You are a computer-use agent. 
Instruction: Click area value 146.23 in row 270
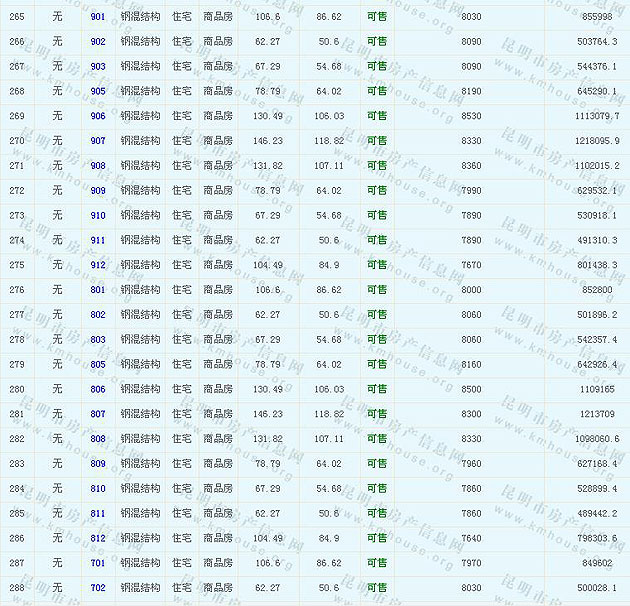pyautogui.click(x=268, y=141)
